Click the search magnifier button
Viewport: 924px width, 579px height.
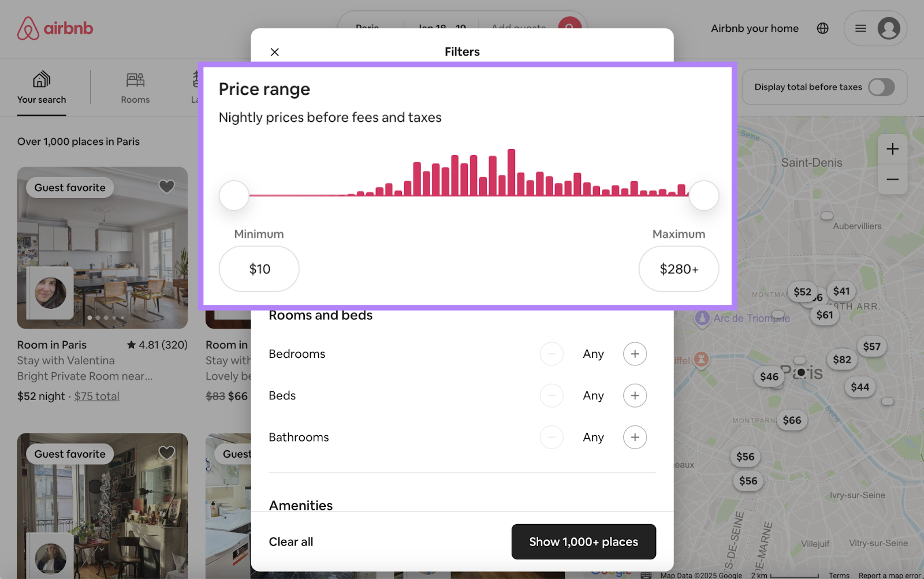pos(569,27)
